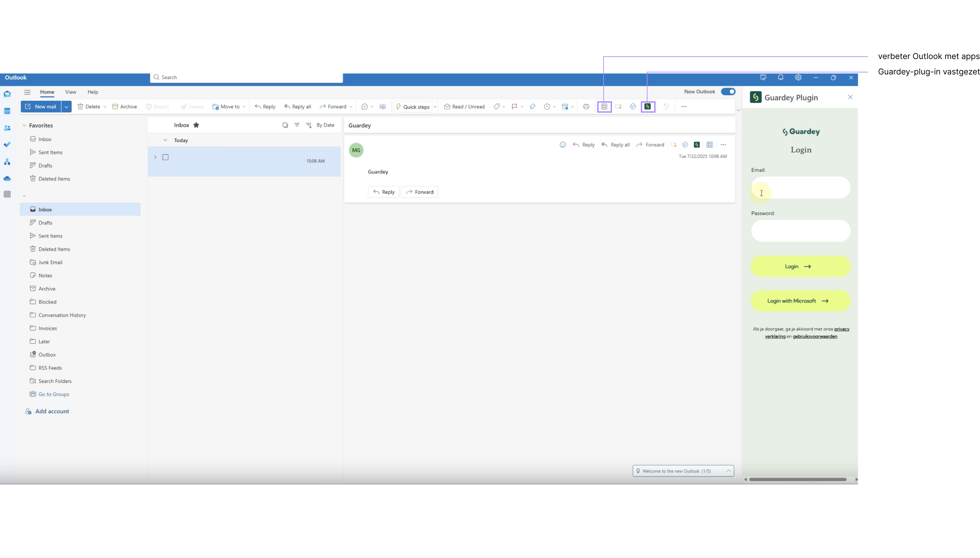
Task: Pin the message with pin icon
Action: pos(532,107)
